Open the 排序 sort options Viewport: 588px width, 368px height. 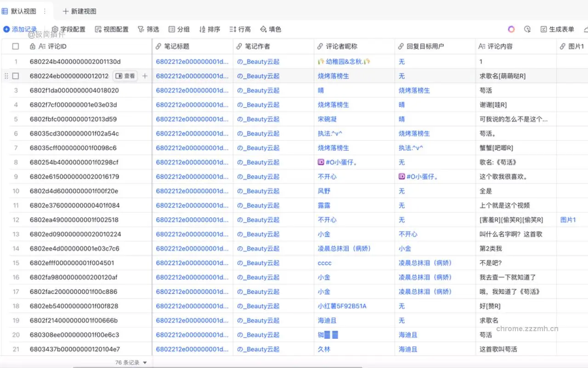click(x=209, y=29)
